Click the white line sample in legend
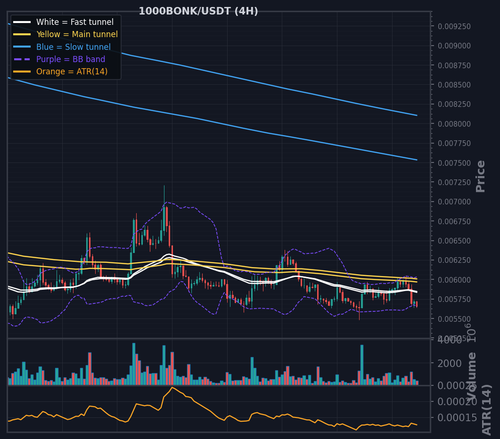 point(22,22)
